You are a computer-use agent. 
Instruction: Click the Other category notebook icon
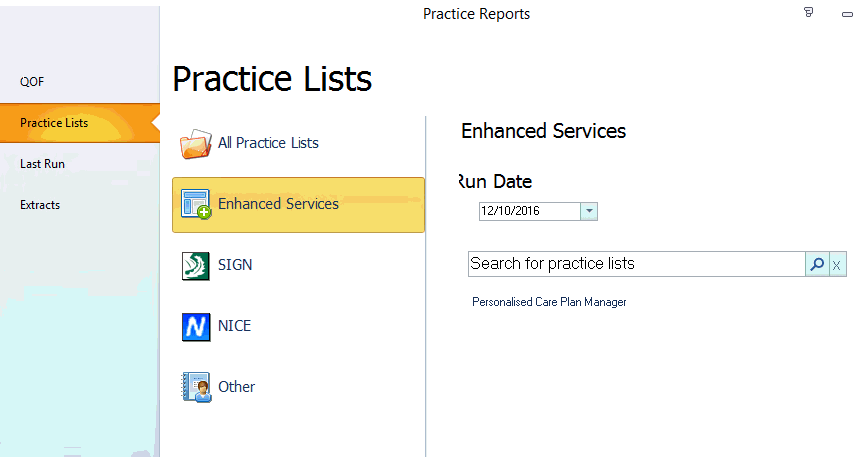click(x=196, y=387)
